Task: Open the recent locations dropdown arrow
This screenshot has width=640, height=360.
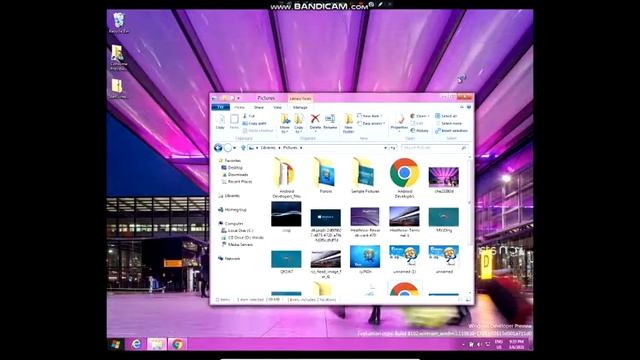Action: click(x=235, y=148)
